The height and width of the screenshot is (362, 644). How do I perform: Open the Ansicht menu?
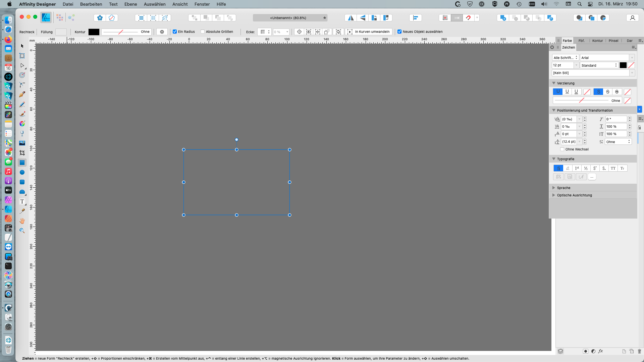[x=180, y=4]
